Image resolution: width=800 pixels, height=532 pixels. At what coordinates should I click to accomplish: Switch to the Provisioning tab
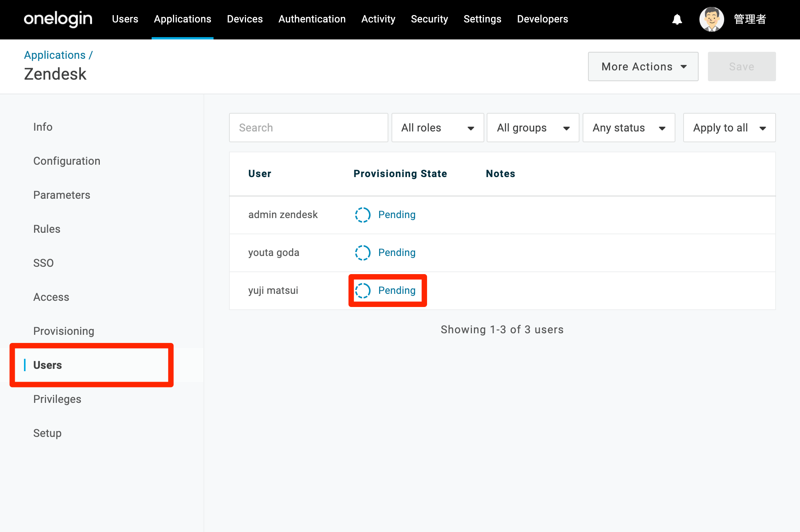(x=64, y=331)
